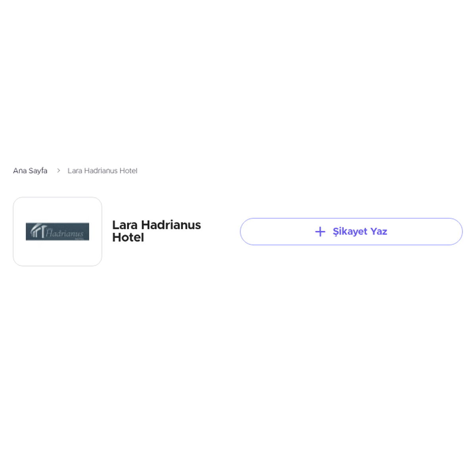
Task: Click 'Lara Hadrianus' first title line
Action: point(157,225)
